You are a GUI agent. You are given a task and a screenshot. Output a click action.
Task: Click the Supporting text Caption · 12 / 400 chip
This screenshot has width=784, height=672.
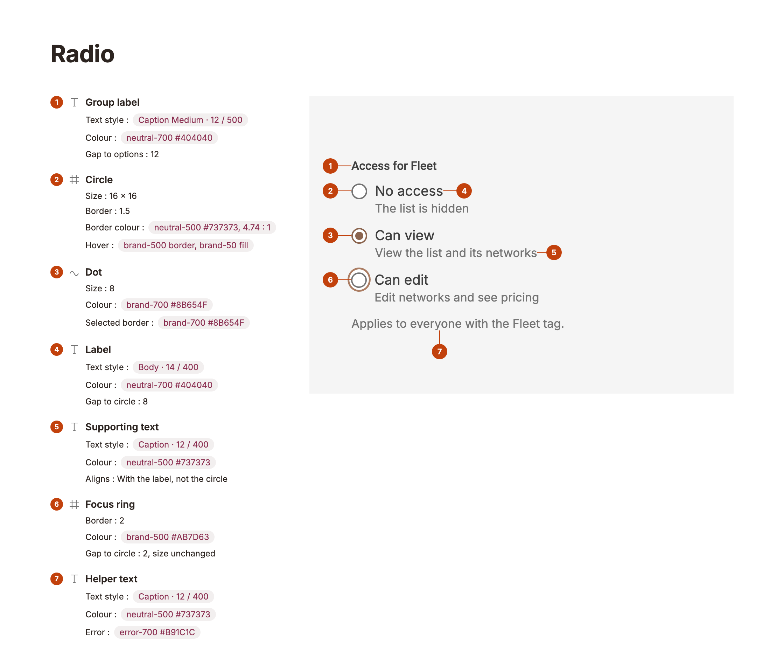(173, 444)
